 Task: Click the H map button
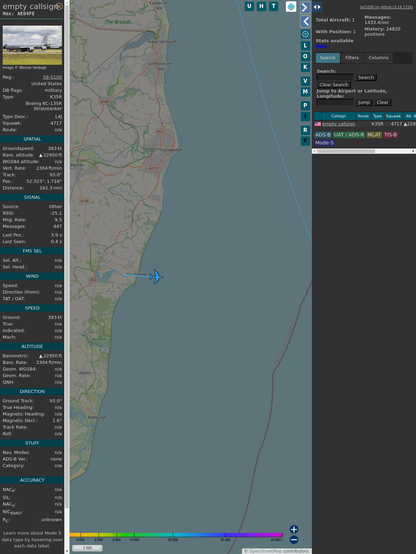pyautogui.click(x=261, y=6)
